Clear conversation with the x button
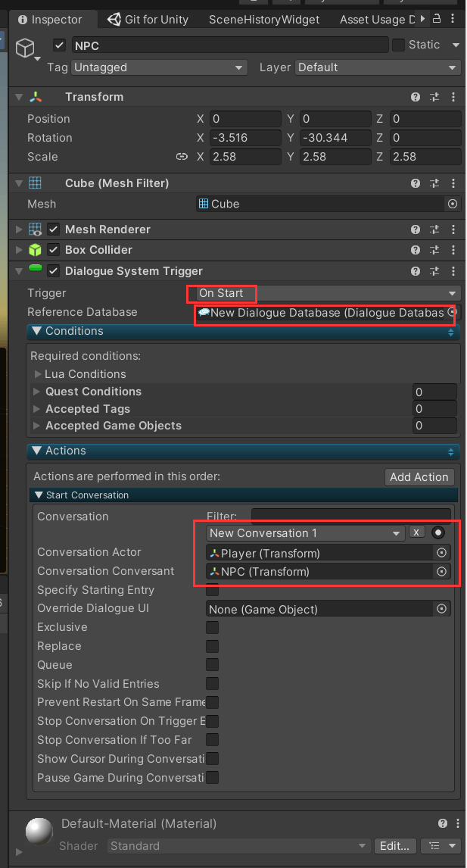The height and width of the screenshot is (868, 467). pos(416,532)
